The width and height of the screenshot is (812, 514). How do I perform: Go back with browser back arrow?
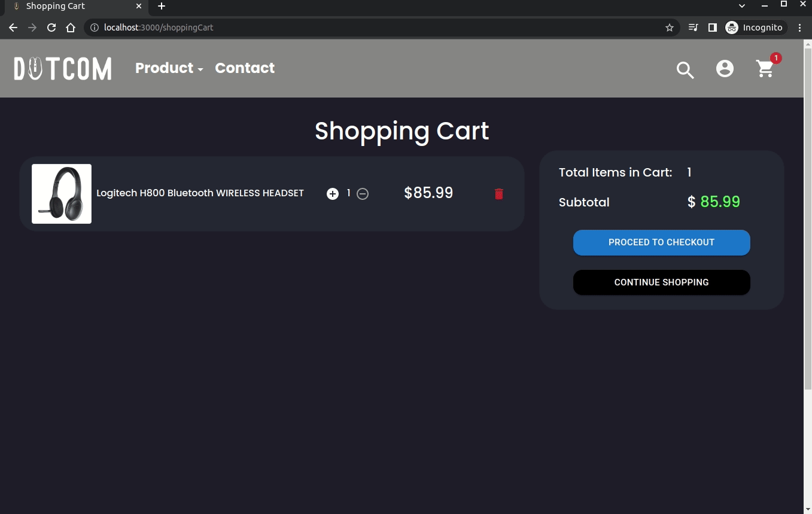click(x=13, y=28)
